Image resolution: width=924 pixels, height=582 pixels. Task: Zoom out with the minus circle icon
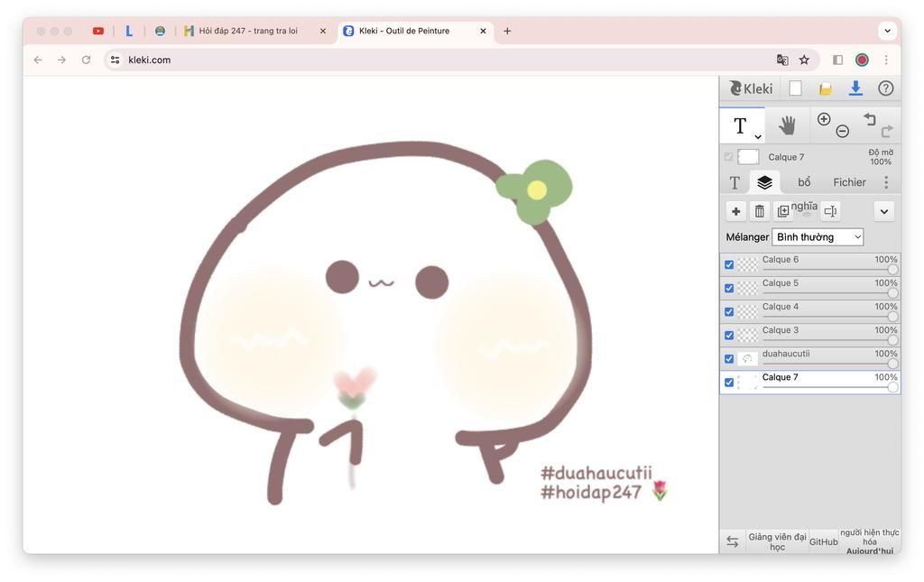(843, 132)
